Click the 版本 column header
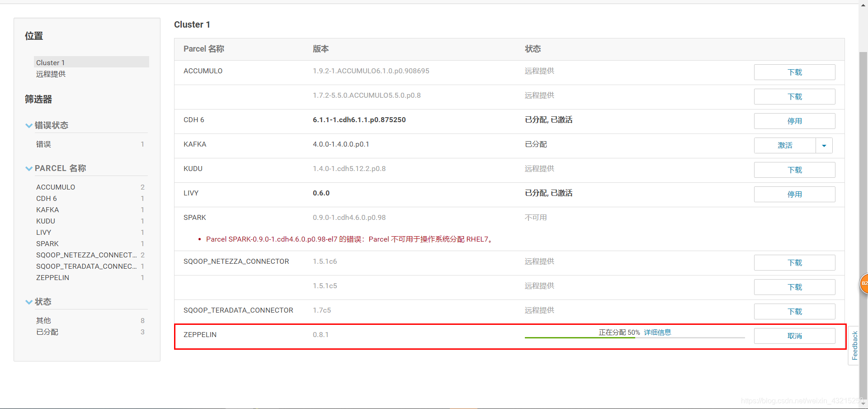This screenshot has height=409, width=868. click(x=321, y=49)
